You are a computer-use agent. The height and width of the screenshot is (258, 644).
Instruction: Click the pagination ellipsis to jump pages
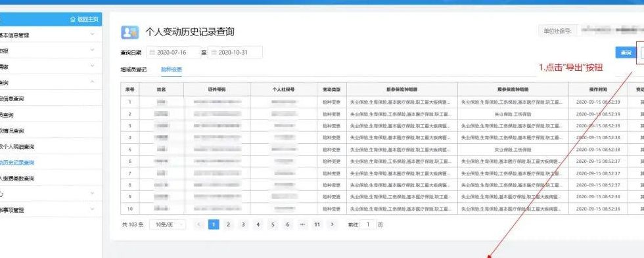point(302,225)
